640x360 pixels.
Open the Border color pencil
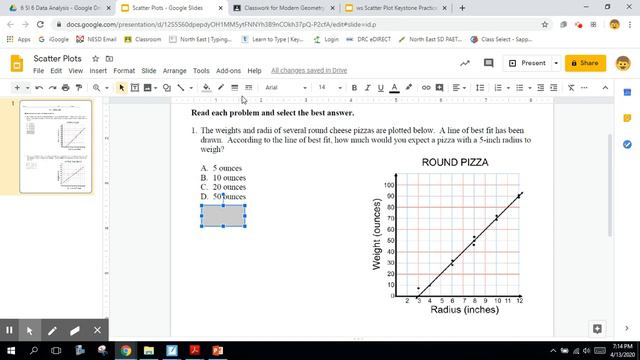[221, 88]
